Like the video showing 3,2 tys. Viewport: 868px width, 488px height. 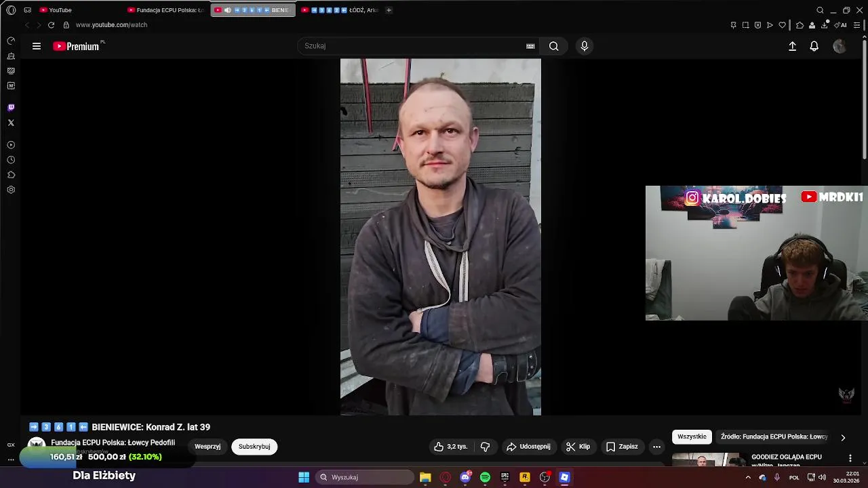tap(451, 447)
